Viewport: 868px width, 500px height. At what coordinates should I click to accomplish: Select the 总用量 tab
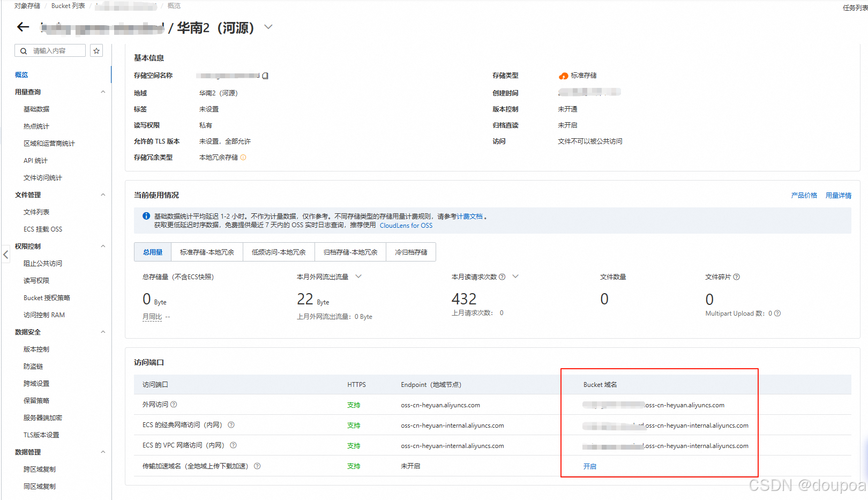pos(153,252)
